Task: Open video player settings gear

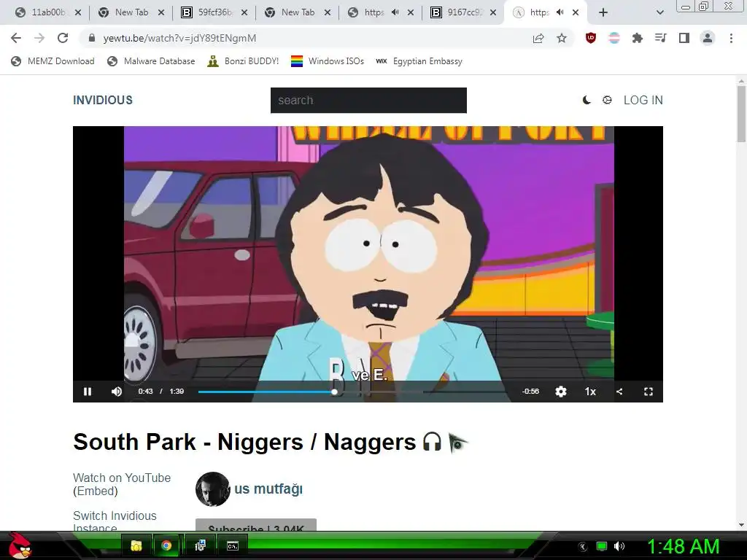Action: [x=561, y=392]
